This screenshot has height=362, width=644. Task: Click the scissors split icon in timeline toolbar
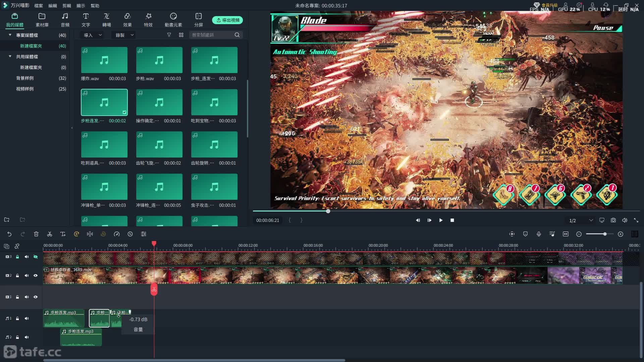click(50, 234)
